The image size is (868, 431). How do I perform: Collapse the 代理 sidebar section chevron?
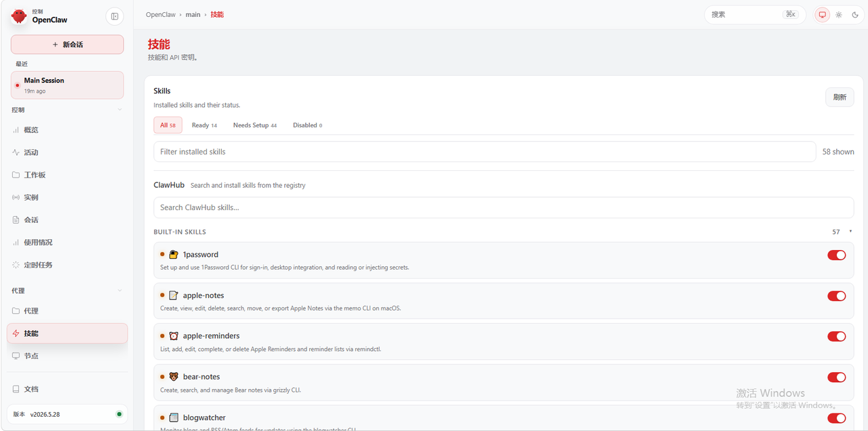[x=120, y=291]
